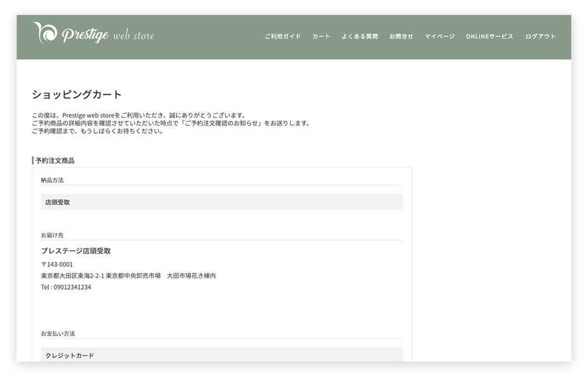The height and width of the screenshot is (380, 588).
Task: Click the ONLINEサービス nav link
Action: click(x=489, y=37)
